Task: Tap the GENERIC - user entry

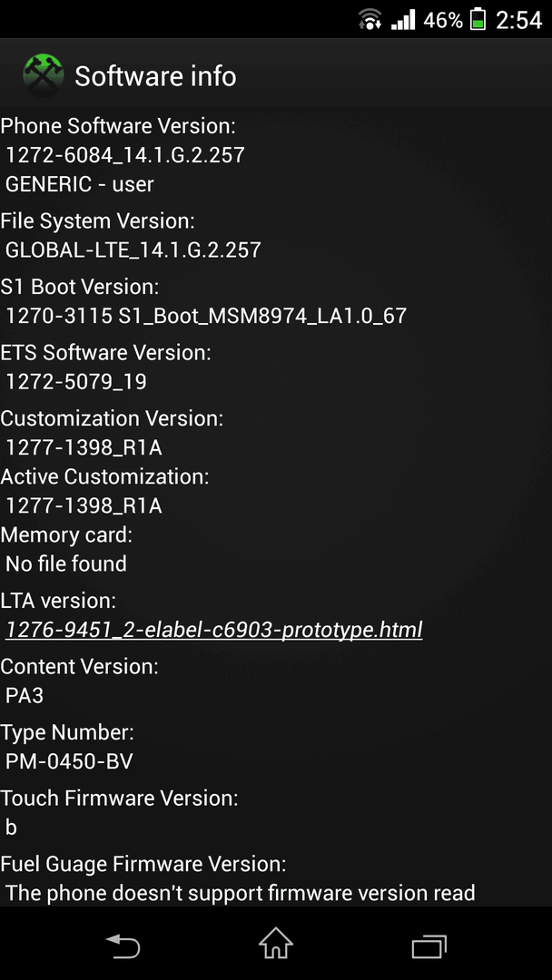Action: pos(79,184)
